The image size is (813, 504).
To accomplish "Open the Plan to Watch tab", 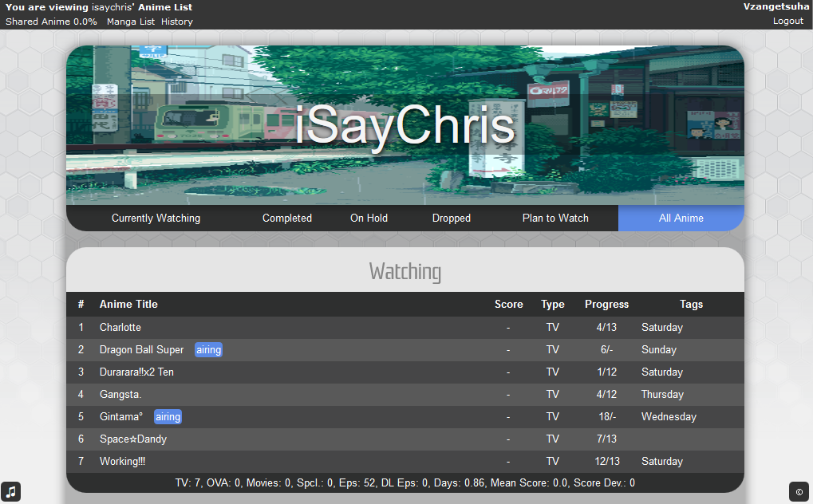I will coord(555,219).
